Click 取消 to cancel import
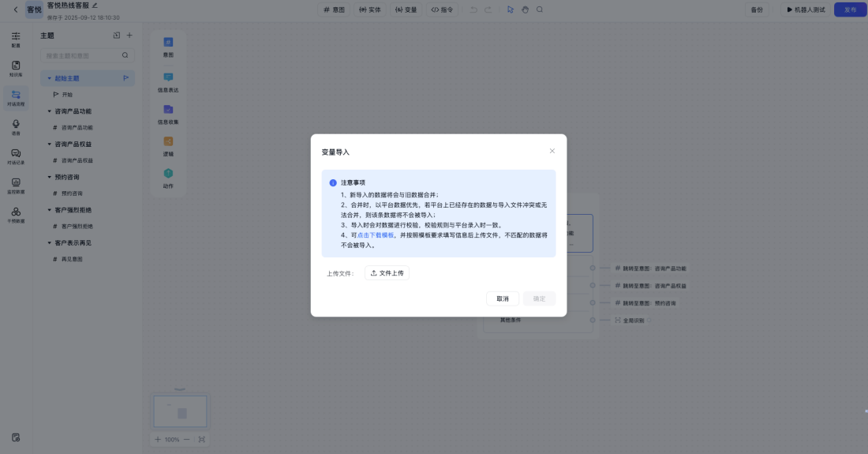The image size is (868, 454). (x=503, y=298)
